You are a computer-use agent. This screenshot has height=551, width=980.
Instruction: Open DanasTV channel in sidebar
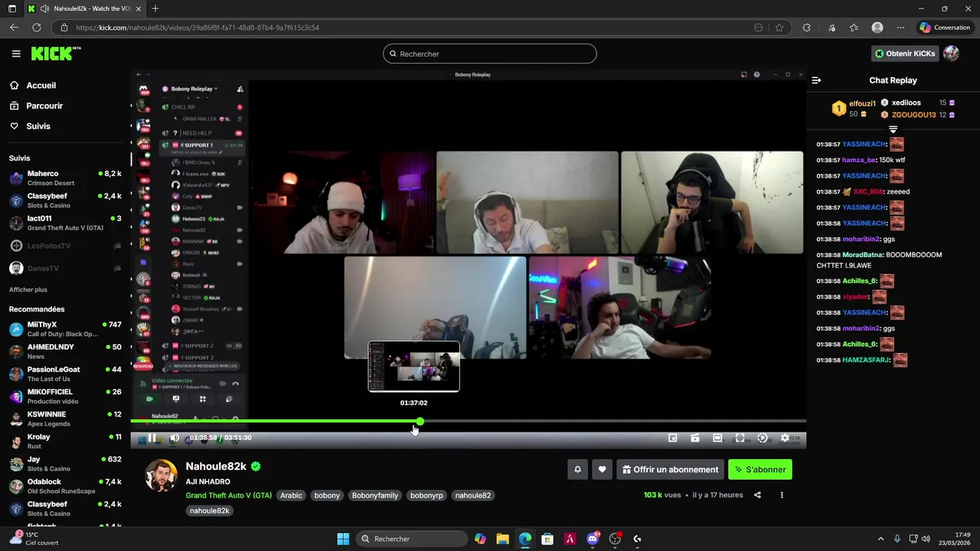tap(65, 269)
